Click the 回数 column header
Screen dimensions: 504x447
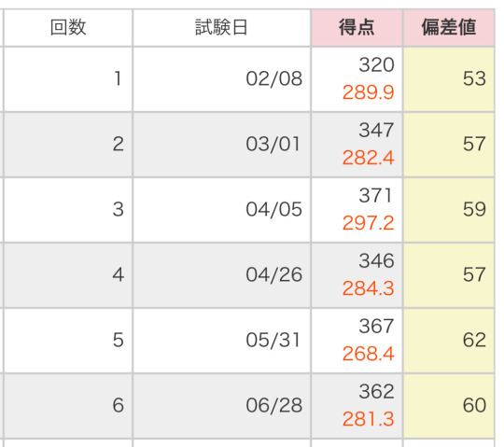pyautogui.click(x=68, y=28)
